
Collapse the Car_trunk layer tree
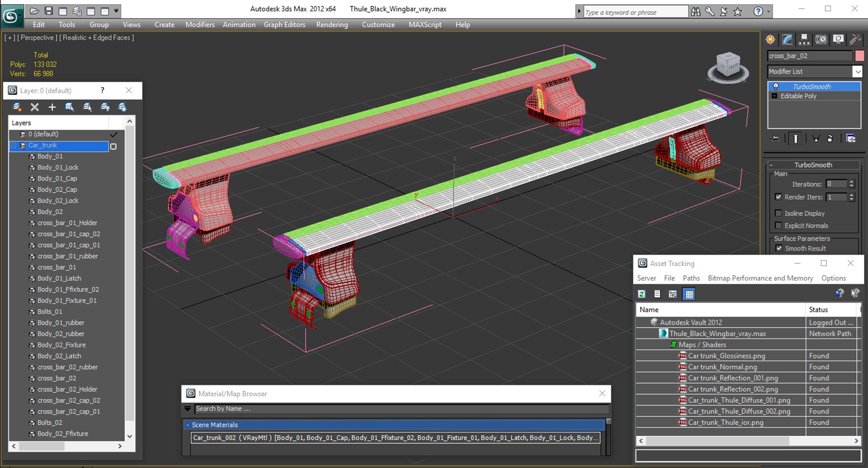13,145
